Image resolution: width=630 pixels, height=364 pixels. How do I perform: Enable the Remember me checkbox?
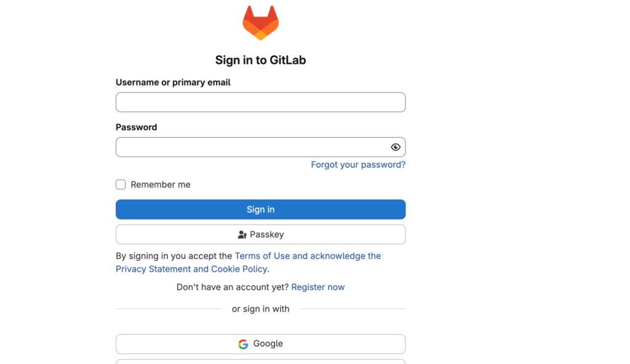tap(121, 184)
